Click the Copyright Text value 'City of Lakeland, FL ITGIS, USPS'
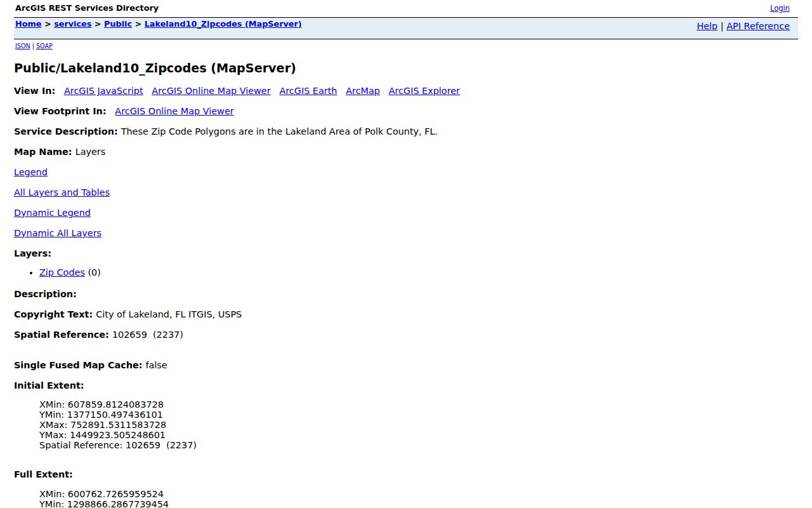Viewport: 812px width, 508px height. coord(169,314)
